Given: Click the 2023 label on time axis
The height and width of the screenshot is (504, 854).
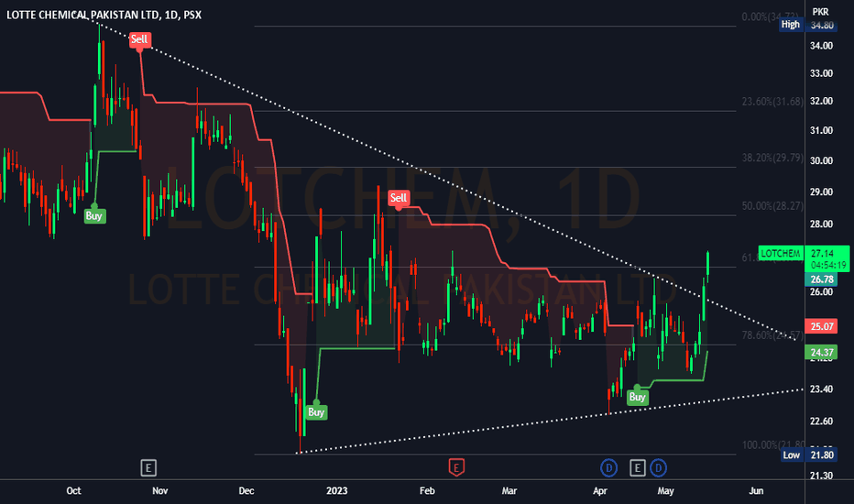Looking at the screenshot, I should (336, 491).
